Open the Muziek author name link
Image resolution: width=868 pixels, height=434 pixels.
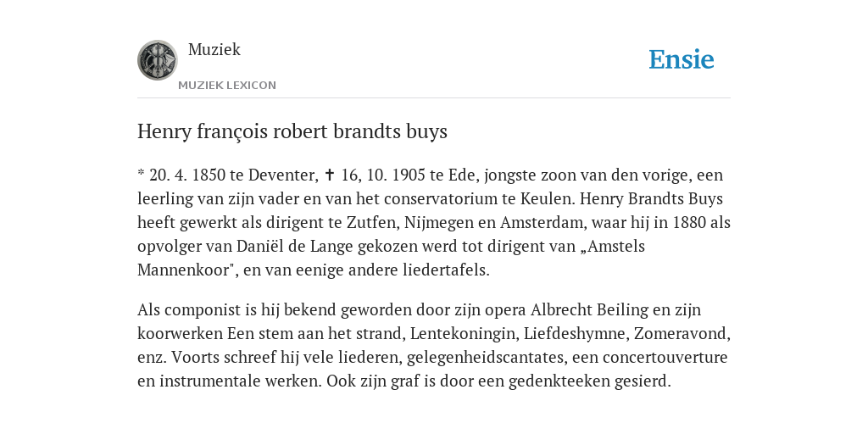pyautogui.click(x=214, y=49)
